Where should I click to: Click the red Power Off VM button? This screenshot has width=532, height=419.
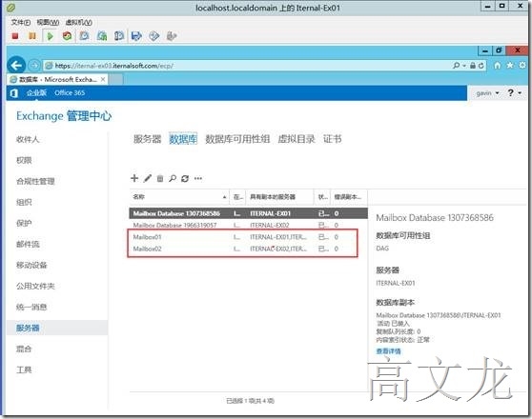tap(15, 35)
